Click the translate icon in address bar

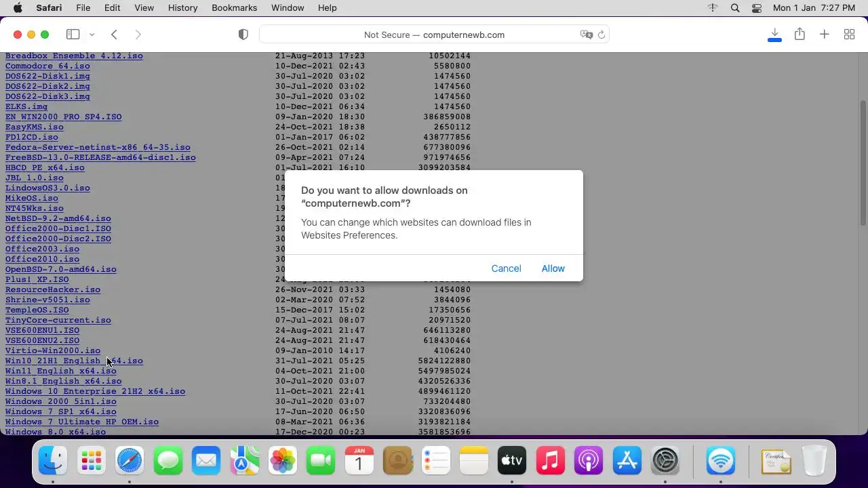586,35
